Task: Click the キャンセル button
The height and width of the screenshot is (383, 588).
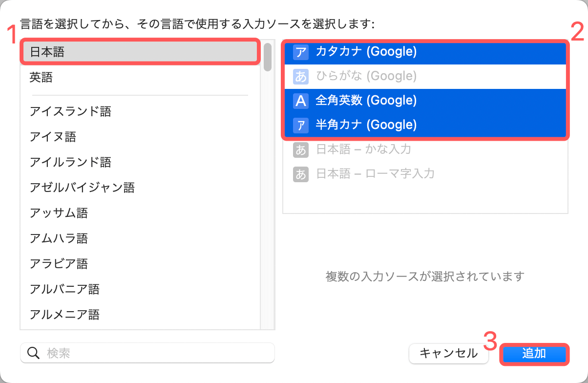Action: tap(449, 354)
